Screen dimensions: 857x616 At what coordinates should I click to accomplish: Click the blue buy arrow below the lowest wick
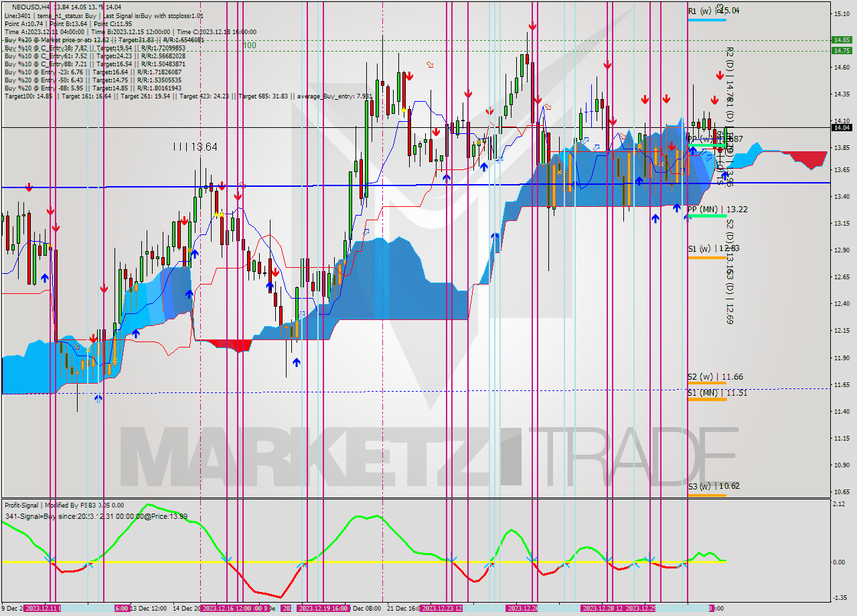tap(98, 398)
